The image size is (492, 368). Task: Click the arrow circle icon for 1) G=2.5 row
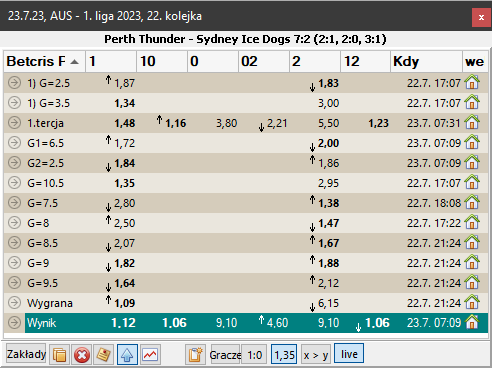click(x=14, y=82)
